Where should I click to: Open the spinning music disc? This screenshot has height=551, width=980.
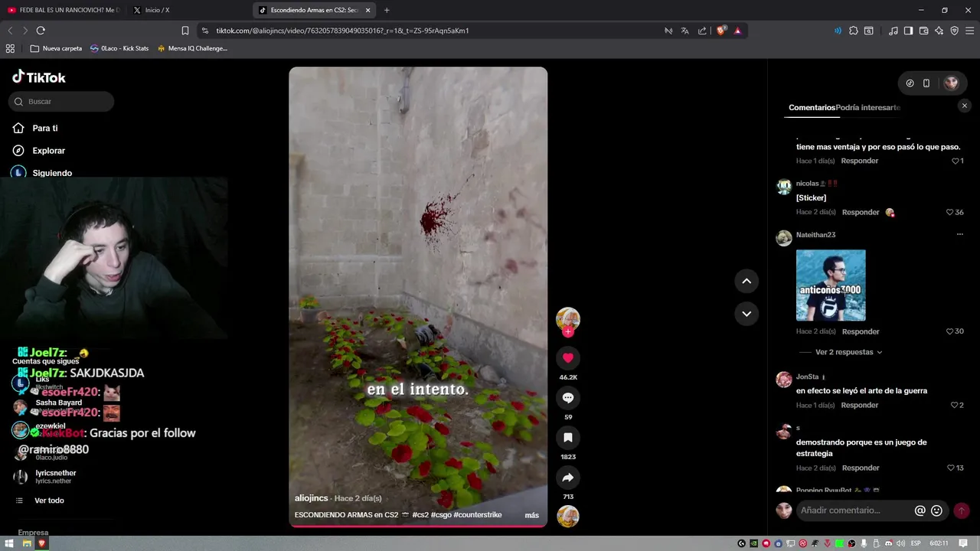[568, 517]
